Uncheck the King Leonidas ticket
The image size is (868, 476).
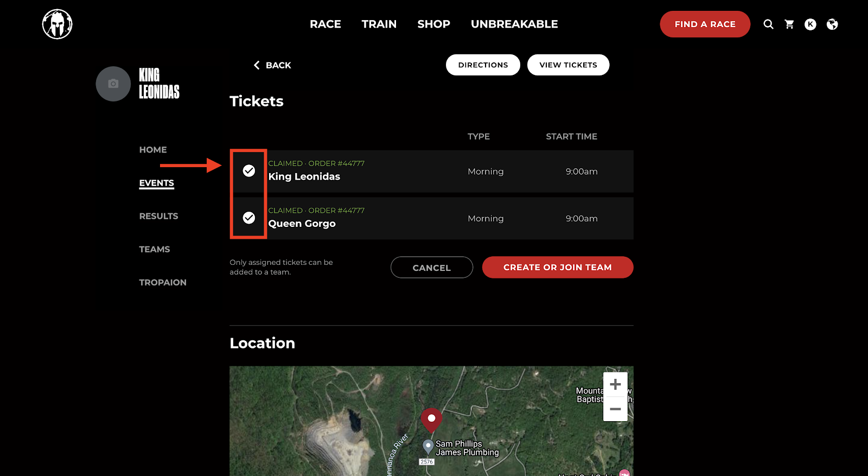[x=248, y=171]
